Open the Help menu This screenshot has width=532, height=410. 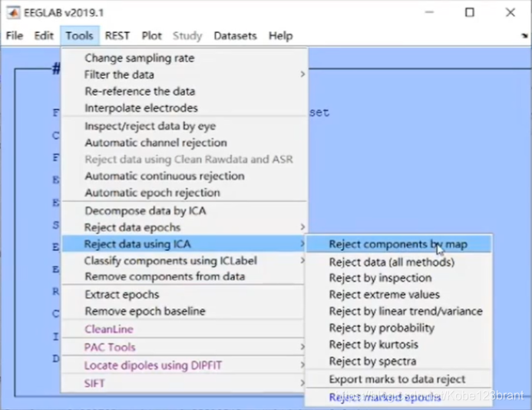(x=281, y=35)
